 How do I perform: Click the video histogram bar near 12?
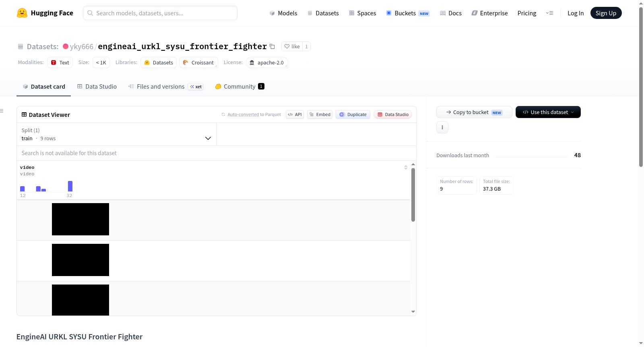[23, 189]
